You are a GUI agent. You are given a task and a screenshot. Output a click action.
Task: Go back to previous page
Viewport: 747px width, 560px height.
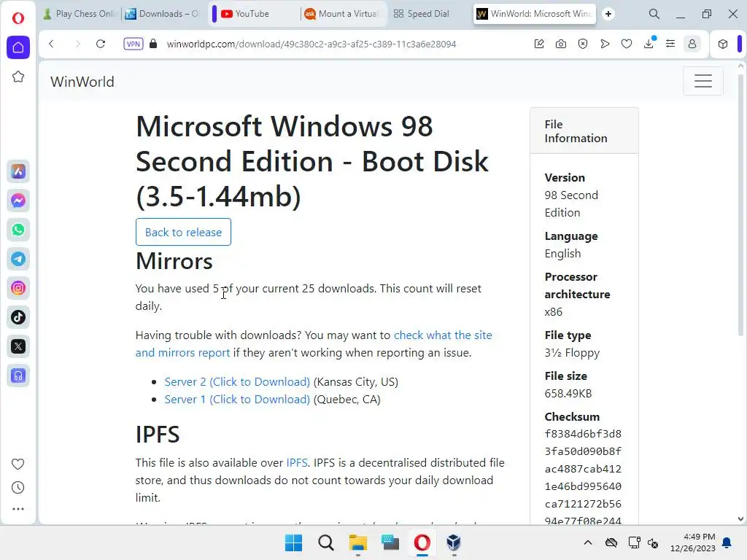[x=52, y=44]
